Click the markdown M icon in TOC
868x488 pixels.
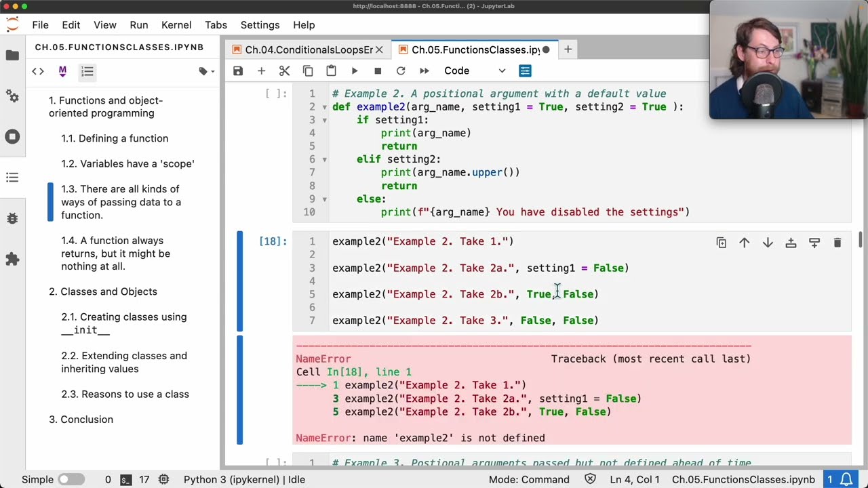coord(62,71)
